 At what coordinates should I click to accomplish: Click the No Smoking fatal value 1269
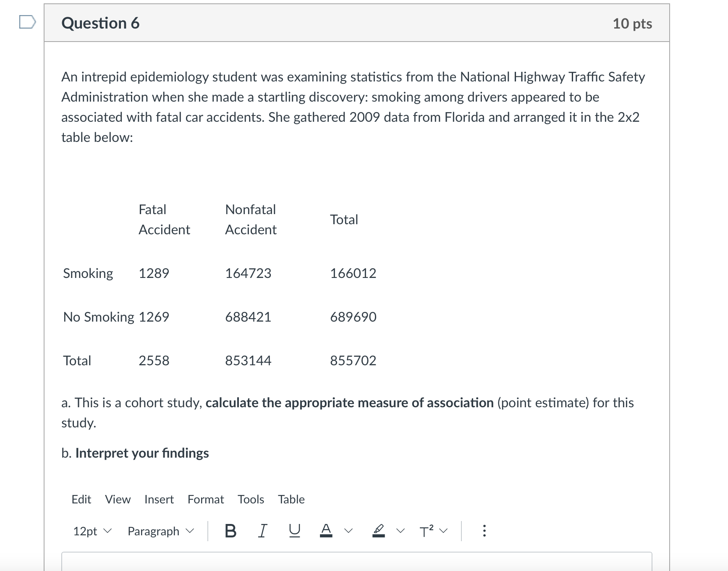click(x=154, y=317)
